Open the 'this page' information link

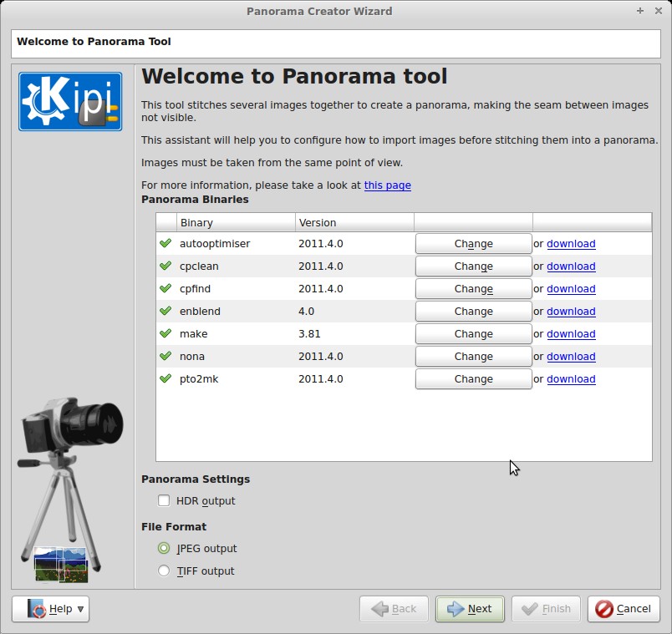tap(388, 185)
